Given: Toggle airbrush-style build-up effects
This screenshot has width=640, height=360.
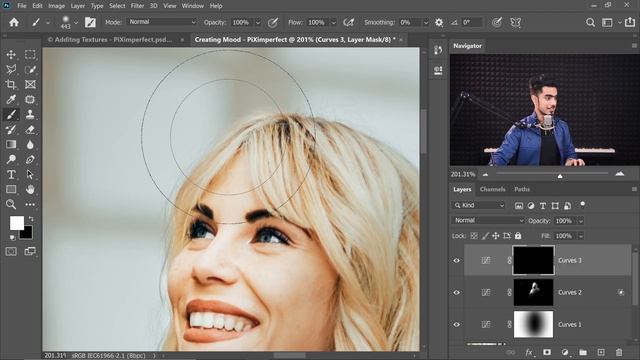Looking at the screenshot, I should (x=348, y=22).
